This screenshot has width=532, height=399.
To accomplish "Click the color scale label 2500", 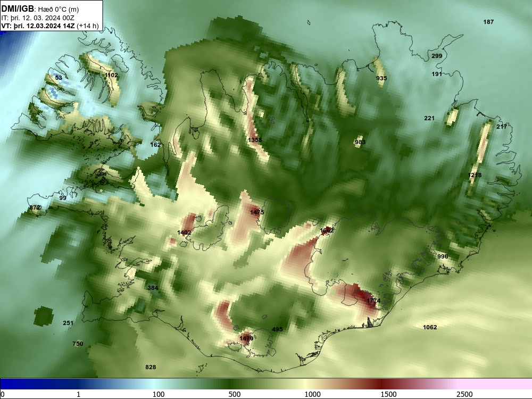I will click(464, 394).
